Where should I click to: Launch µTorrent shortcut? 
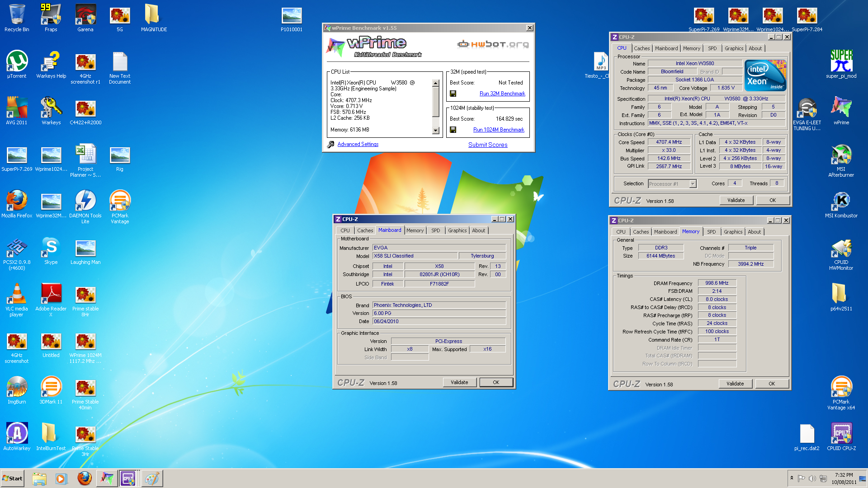[17, 65]
